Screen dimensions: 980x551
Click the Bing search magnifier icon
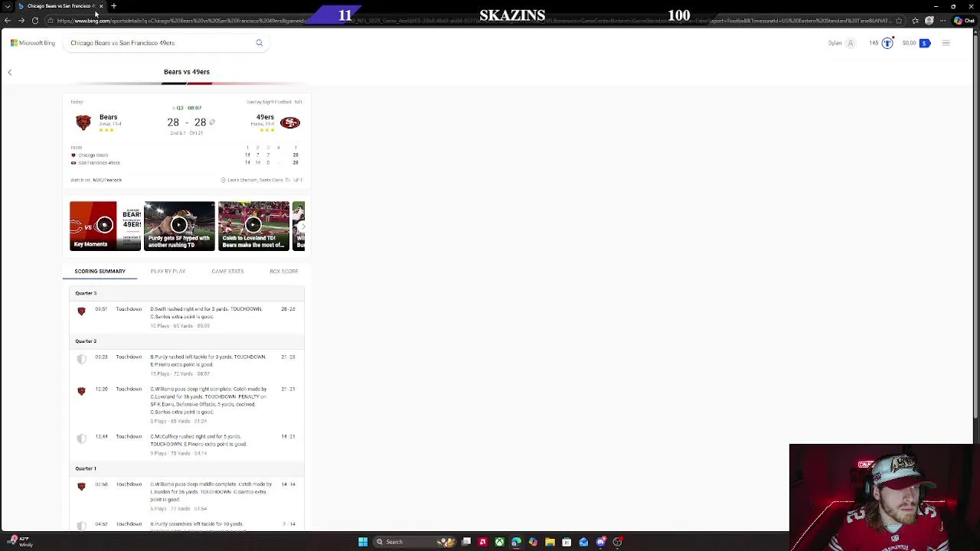[260, 43]
